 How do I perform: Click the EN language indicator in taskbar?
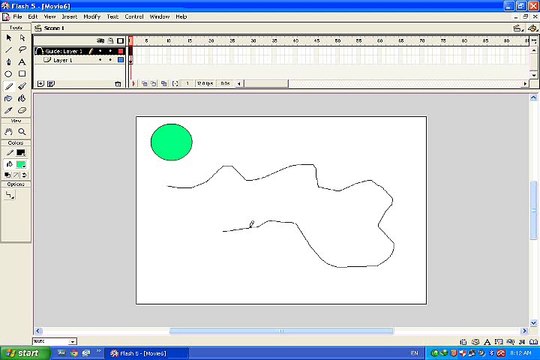(x=415, y=353)
